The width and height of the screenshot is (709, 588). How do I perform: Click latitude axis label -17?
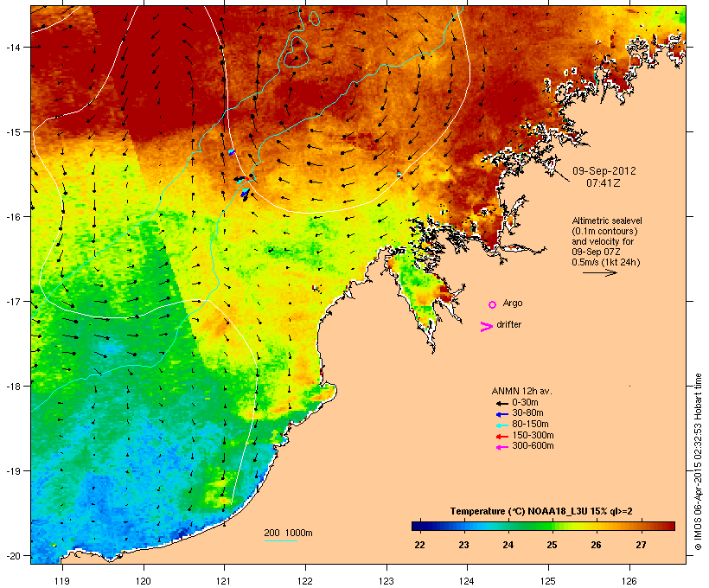pyautogui.click(x=13, y=301)
